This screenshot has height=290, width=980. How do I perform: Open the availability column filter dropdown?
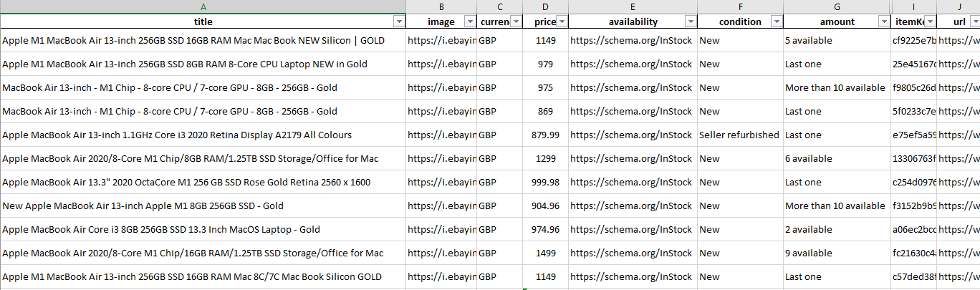[691, 22]
